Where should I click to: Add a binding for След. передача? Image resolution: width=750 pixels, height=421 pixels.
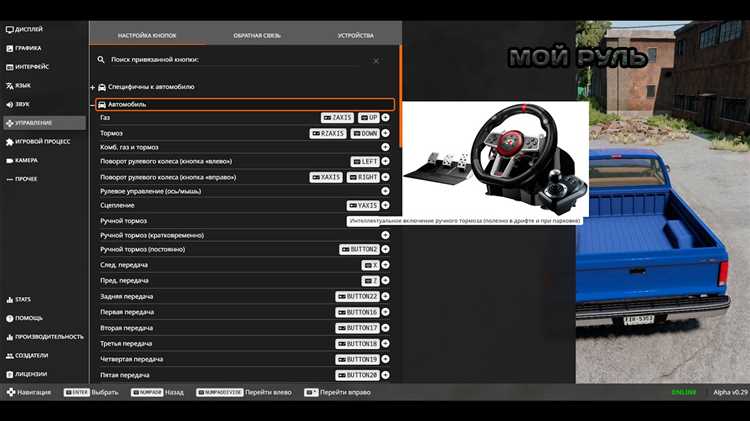click(386, 265)
